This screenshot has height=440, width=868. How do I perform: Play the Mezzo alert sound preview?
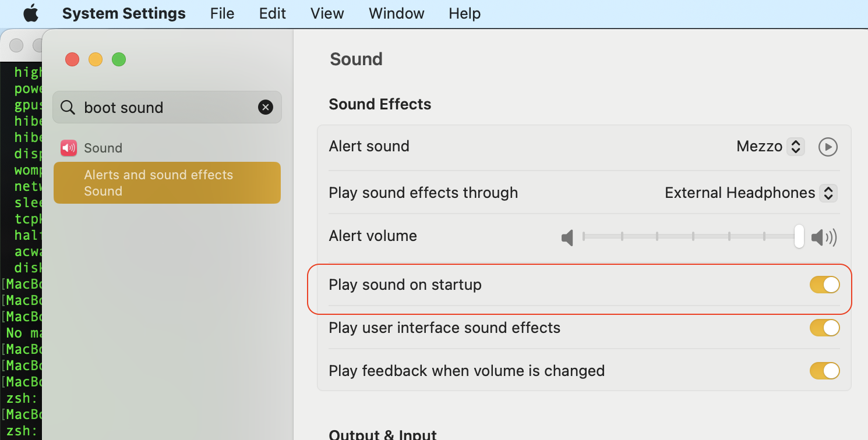pos(828,147)
